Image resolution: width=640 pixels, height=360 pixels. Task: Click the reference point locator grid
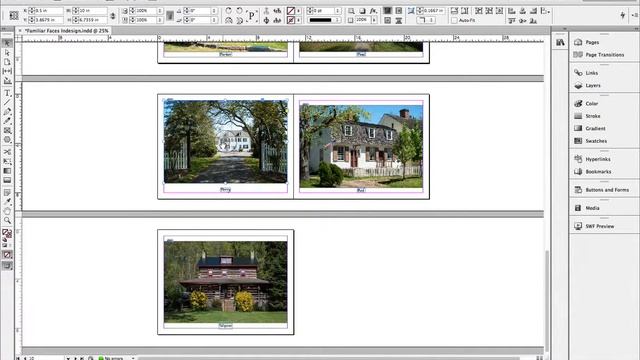(13, 16)
